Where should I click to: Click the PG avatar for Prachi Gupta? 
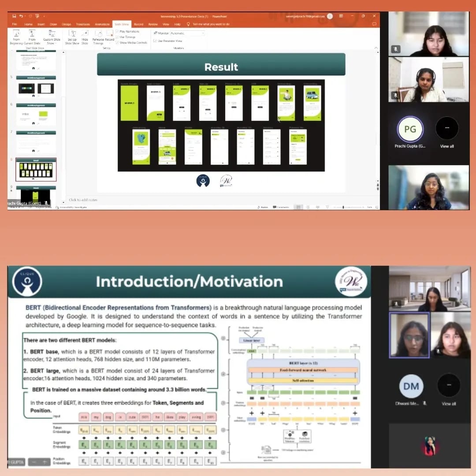click(410, 129)
